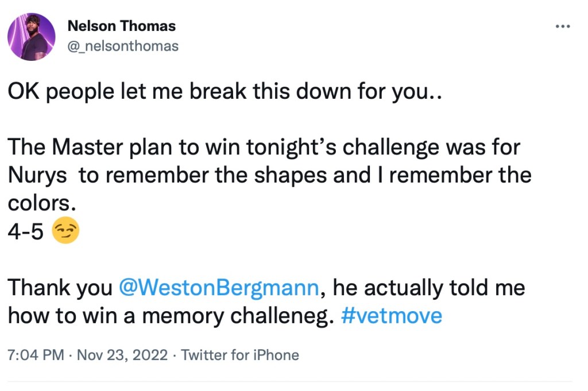
Task: Open the "Twitter for iPhone" source link
Action: [x=240, y=355]
